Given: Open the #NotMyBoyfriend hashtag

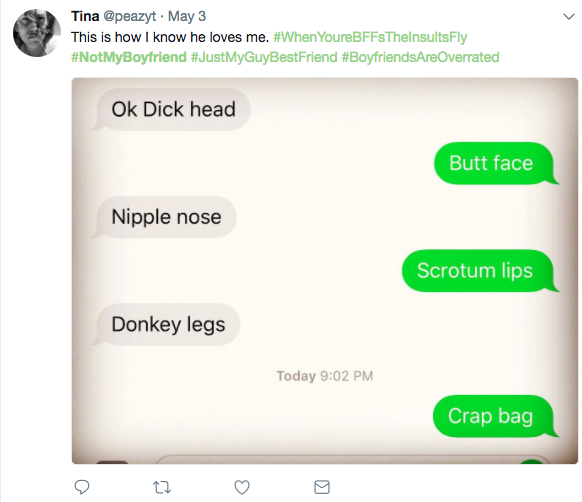Looking at the screenshot, I should (x=129, y=57).
